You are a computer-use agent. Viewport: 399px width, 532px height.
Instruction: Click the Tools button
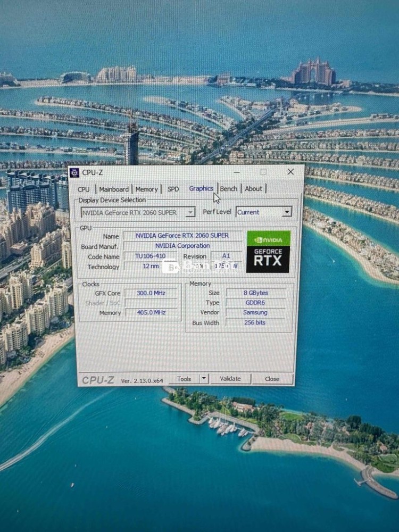coord(184,379)
